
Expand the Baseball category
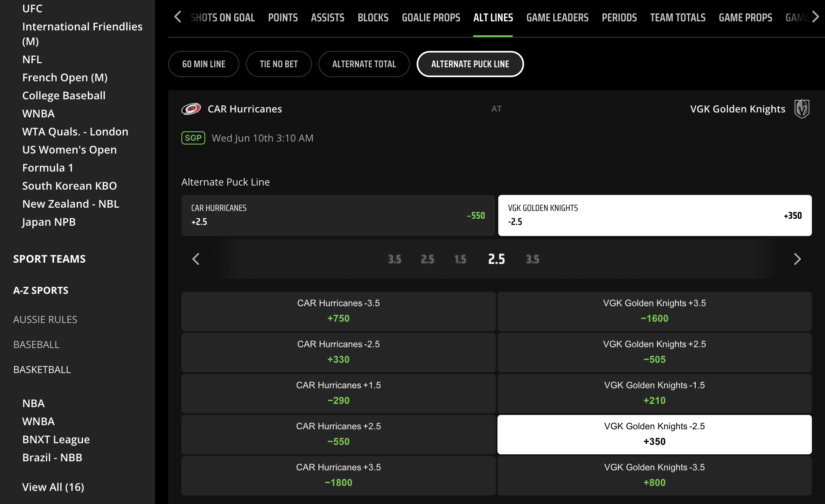tap(36, 345)
